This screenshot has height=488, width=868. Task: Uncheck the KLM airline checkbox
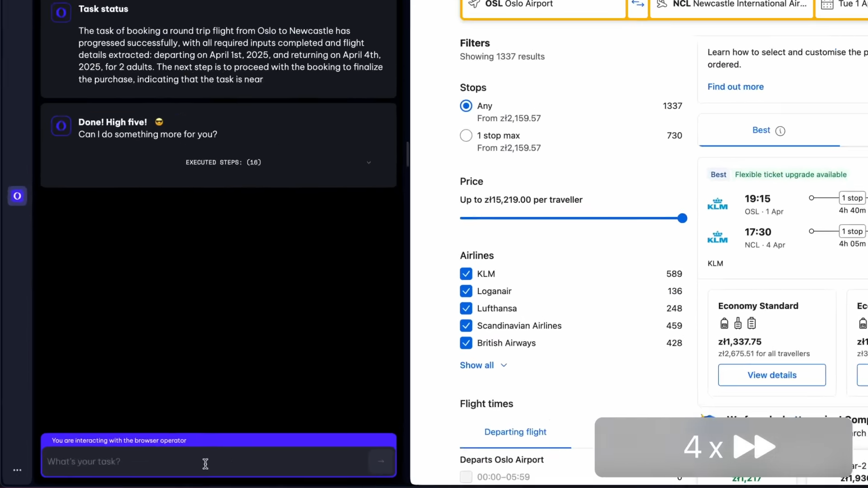(x=466, y=274)
